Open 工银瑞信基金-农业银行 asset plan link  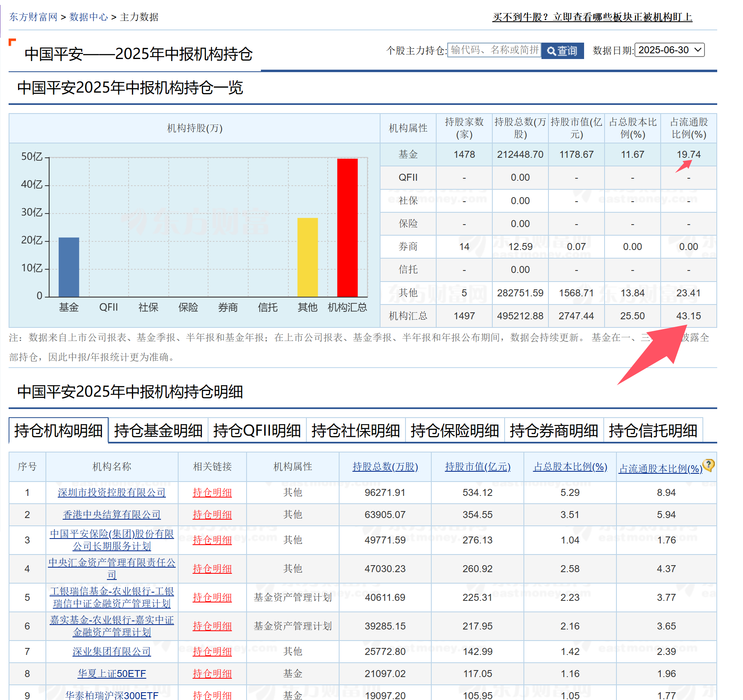(x=112, y=597)
